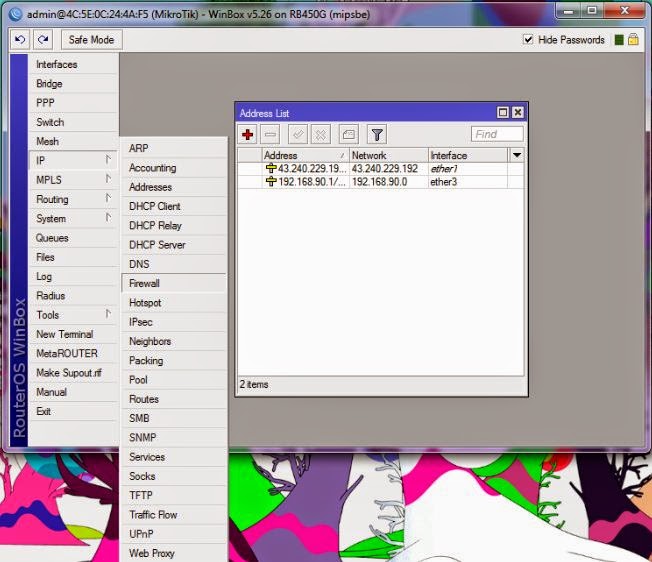
Task: Click Exit in the sidebar
Action: point(73,411)
